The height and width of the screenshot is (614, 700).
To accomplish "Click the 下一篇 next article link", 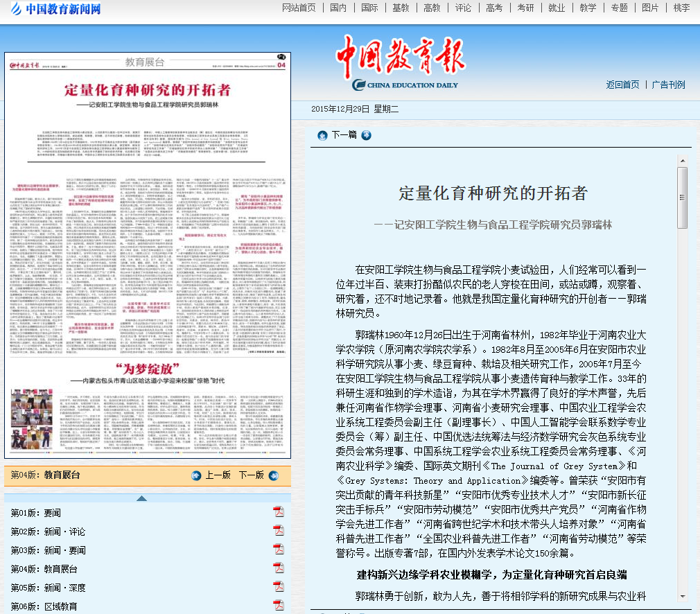I will [x=344, y=135].
